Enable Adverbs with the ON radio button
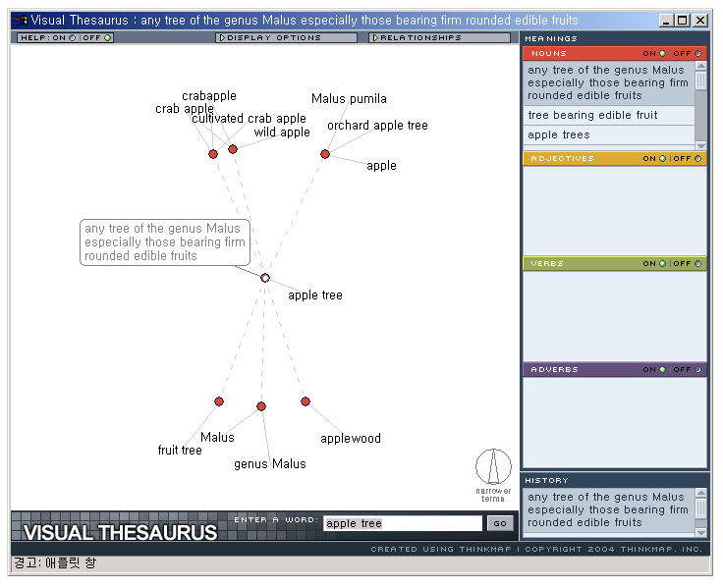This screenshot has height=588, width=723. tap(663, 369)
